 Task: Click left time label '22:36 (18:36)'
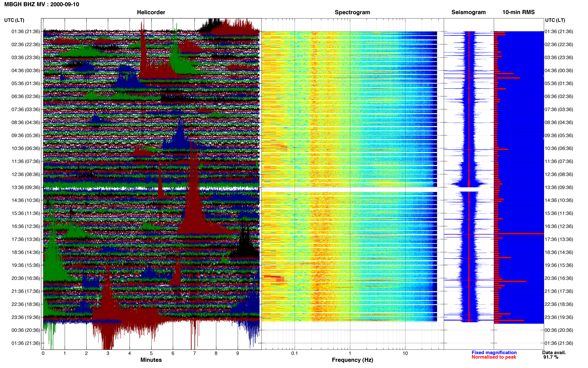click(x=26, y=304)
